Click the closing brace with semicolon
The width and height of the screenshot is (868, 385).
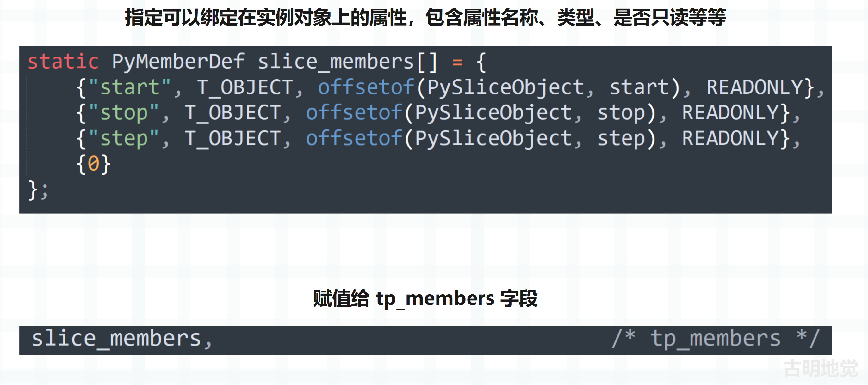tap(38, 190)
